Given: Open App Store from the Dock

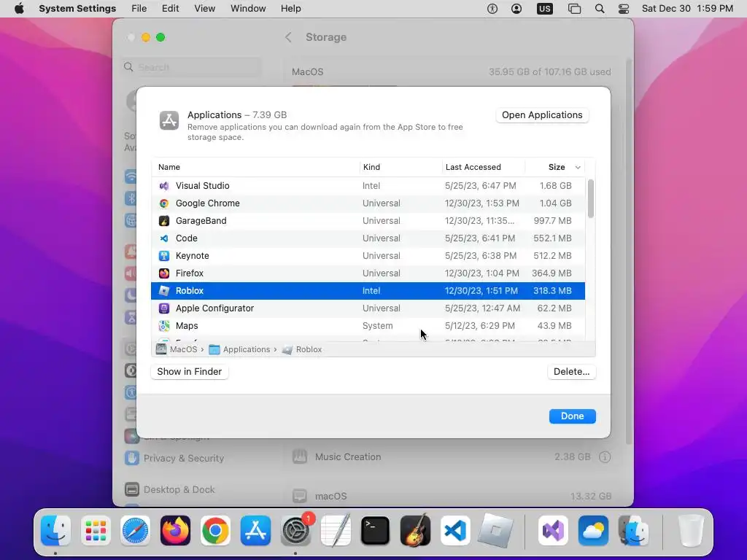Looking at the screenshot, I should point(255,530).
